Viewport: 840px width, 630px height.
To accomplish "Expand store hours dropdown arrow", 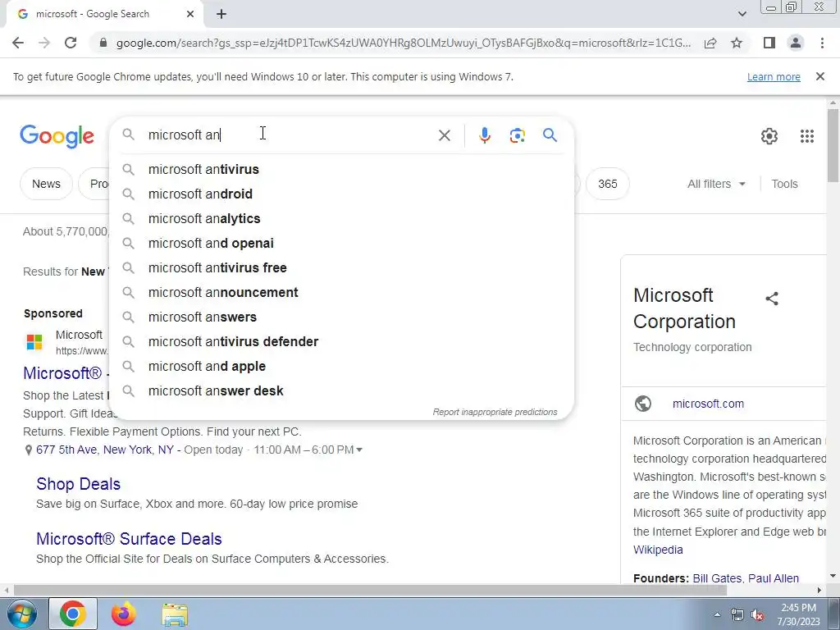I will [359, 450].
